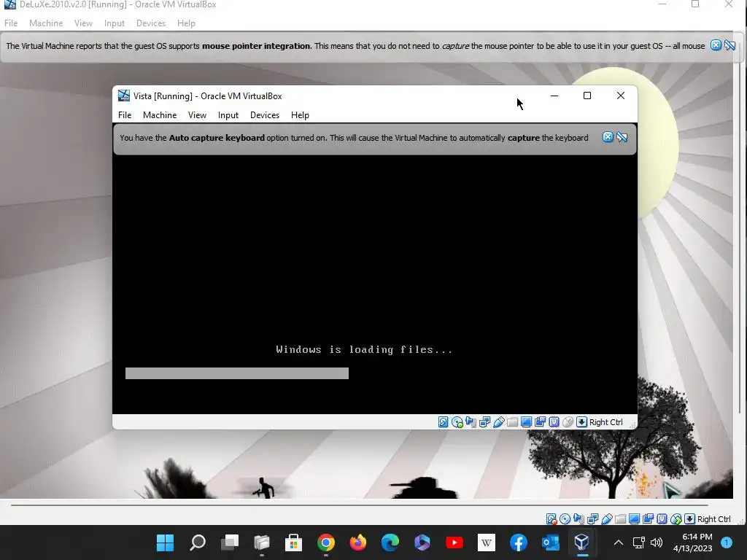Image resolution: width=747 pixels, height=560 pixels.
Task: Maximize the Vista VirtualBox window
Action: tap(587, 96)
